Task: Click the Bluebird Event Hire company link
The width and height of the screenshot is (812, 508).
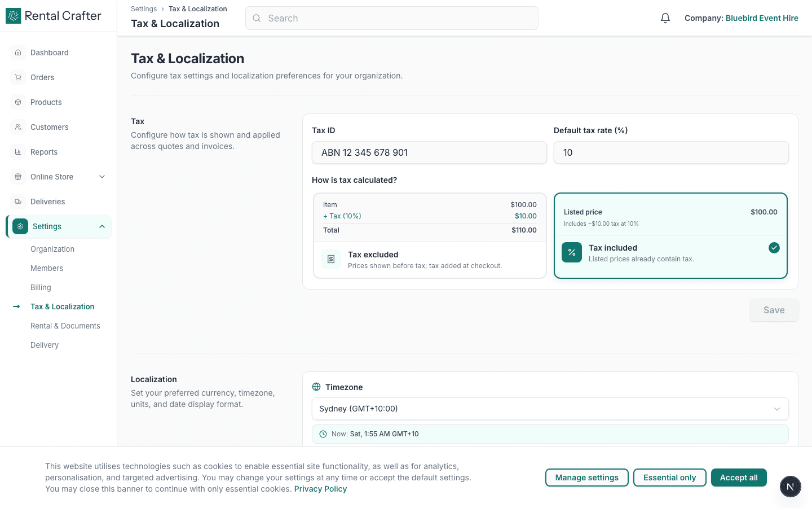Action: click(x=762, y=18)
